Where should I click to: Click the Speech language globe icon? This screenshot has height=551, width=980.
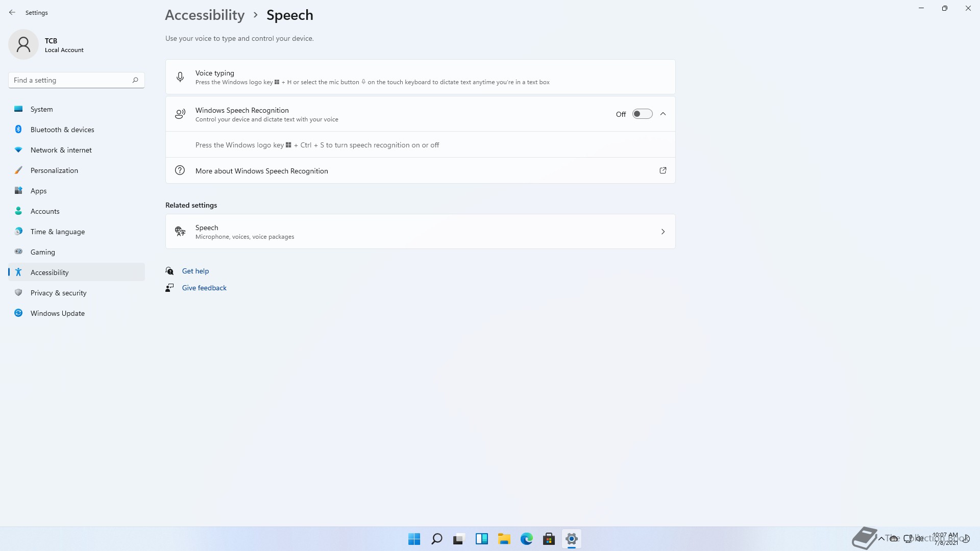click(x=180, y=232)
